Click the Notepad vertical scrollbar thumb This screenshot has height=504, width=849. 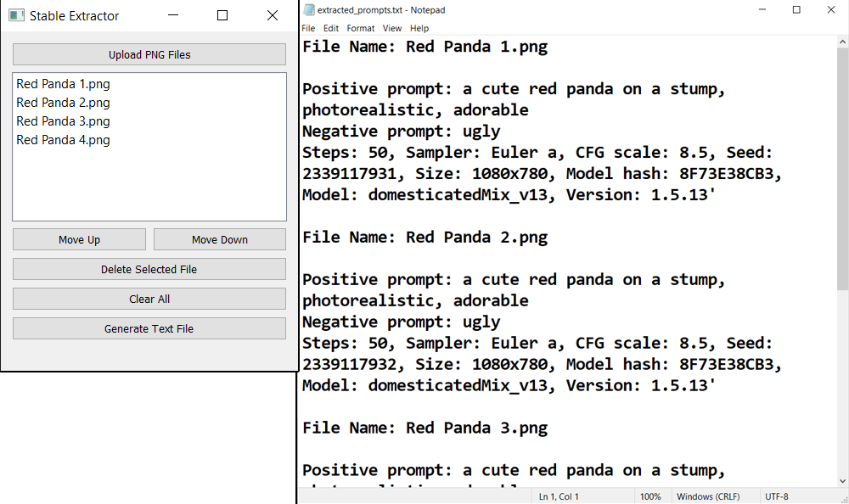[841, 170]
